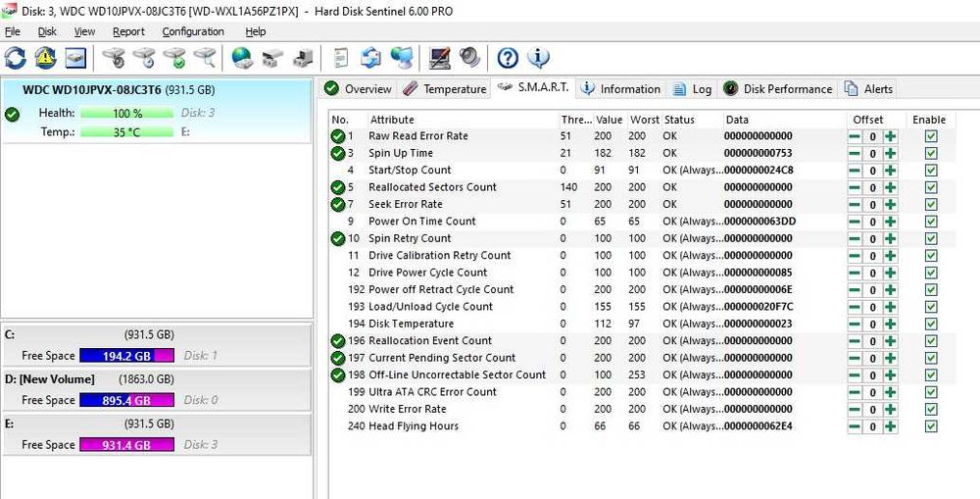Open the Report menu
Screen dimensions: 980x499
coord(128,31)
